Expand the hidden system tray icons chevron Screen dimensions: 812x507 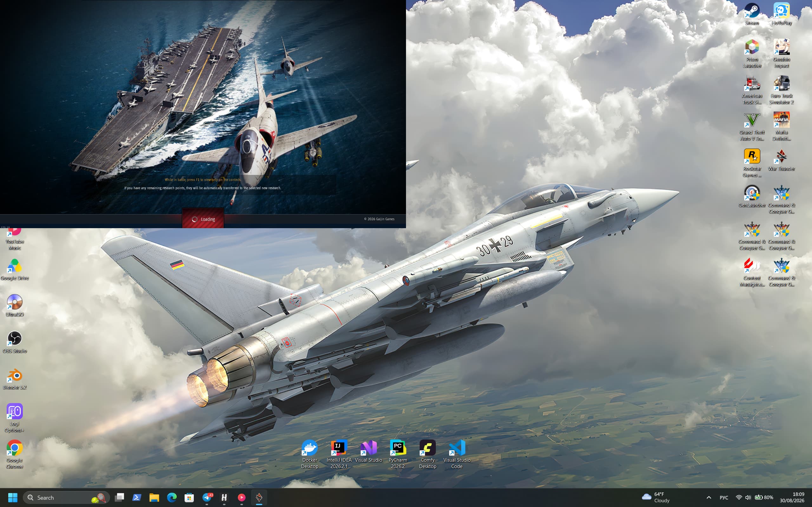[709, 497]
